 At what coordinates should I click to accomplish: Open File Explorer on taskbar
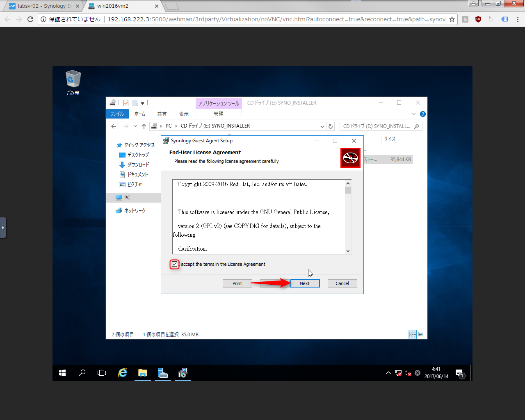[x=143, y=373]
